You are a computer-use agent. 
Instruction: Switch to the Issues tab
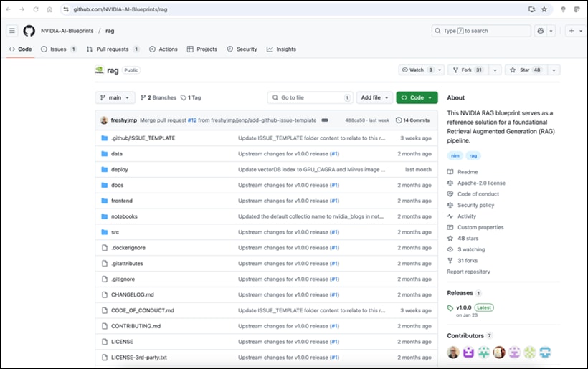pyautogui.click(x=59, y=49)
